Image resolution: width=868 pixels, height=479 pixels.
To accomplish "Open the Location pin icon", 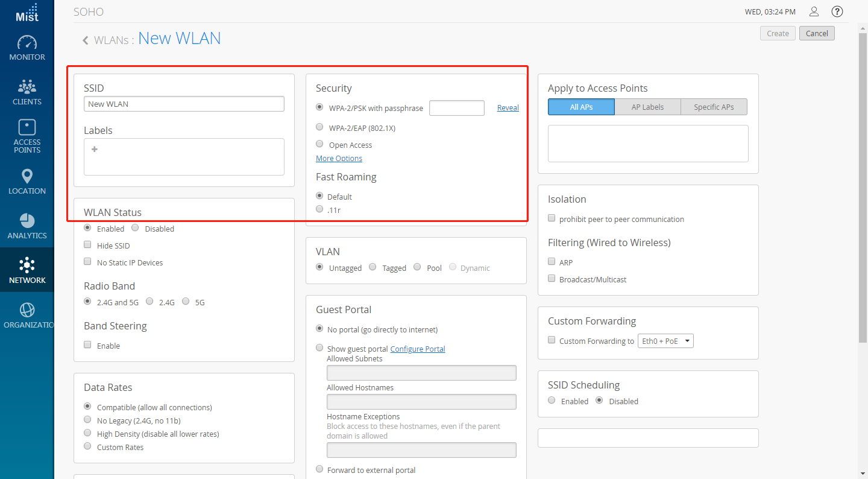I will [27, 176].
